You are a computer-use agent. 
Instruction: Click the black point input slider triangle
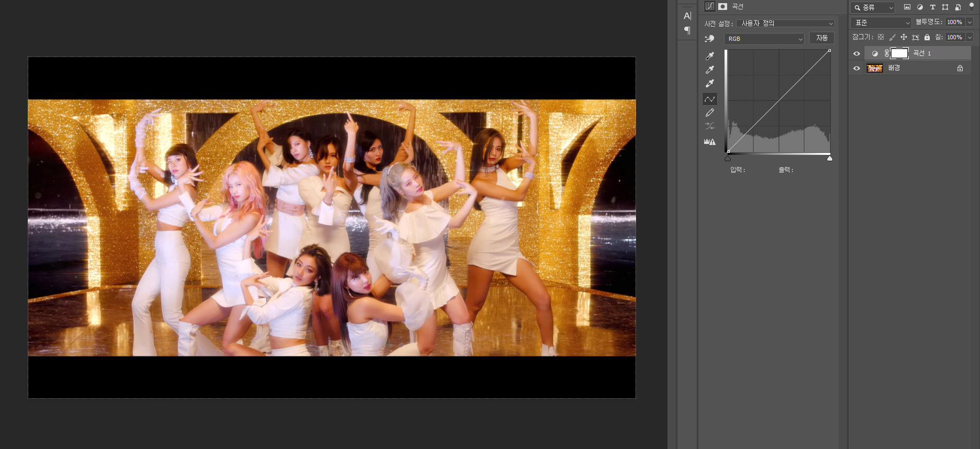coord(728,158)
